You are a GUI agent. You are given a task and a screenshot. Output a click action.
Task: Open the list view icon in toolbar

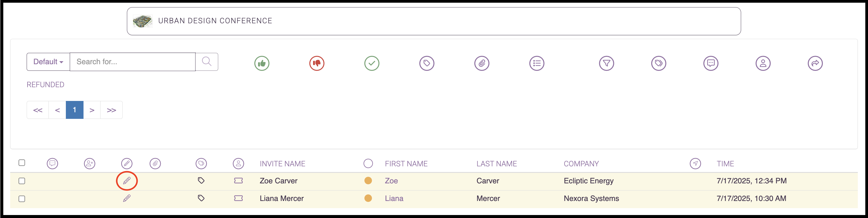[x=537, y=63]
